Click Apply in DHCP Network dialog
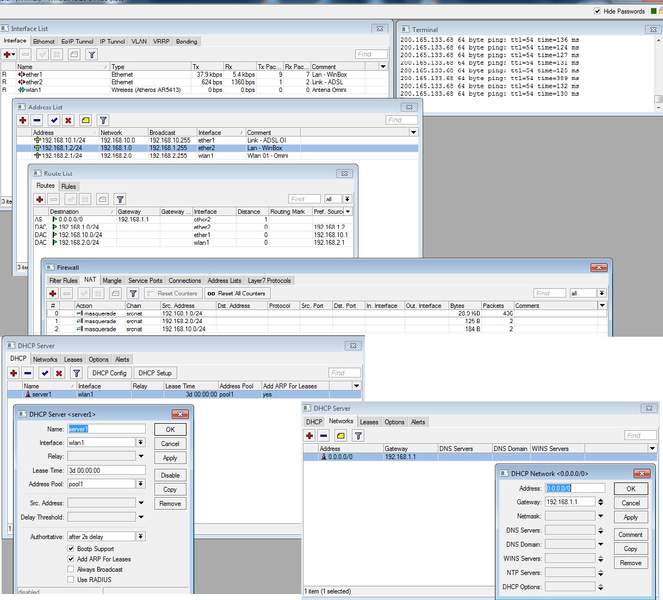This screenshot has height=600, width=663. coord(631,517)
